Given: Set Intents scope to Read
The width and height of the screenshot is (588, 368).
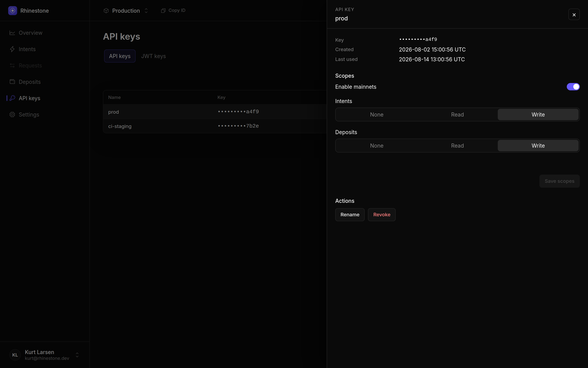Looking at the screenshot, I should [457, 115].
